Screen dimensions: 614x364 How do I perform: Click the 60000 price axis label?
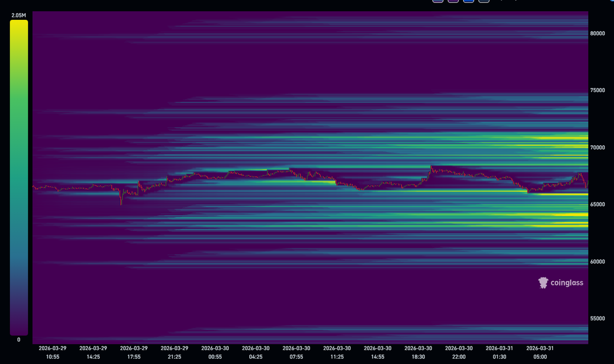tap(598, 261)
